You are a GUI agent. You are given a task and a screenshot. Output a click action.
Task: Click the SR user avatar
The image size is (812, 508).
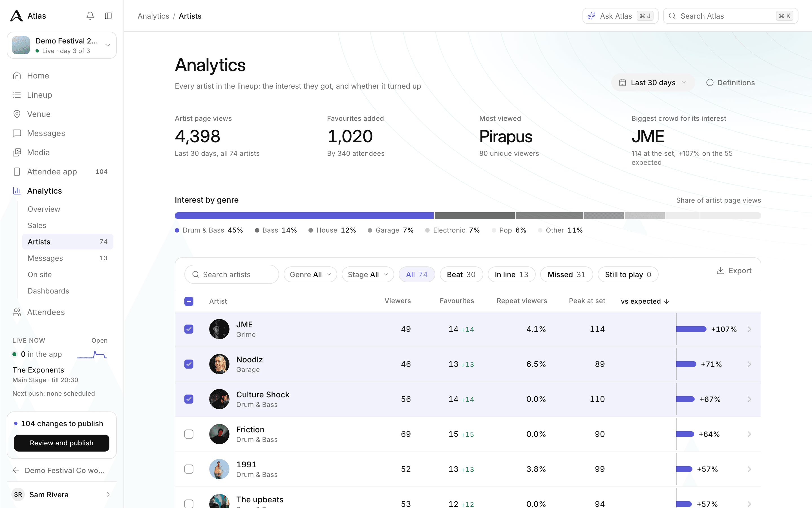tap(18, 494)
